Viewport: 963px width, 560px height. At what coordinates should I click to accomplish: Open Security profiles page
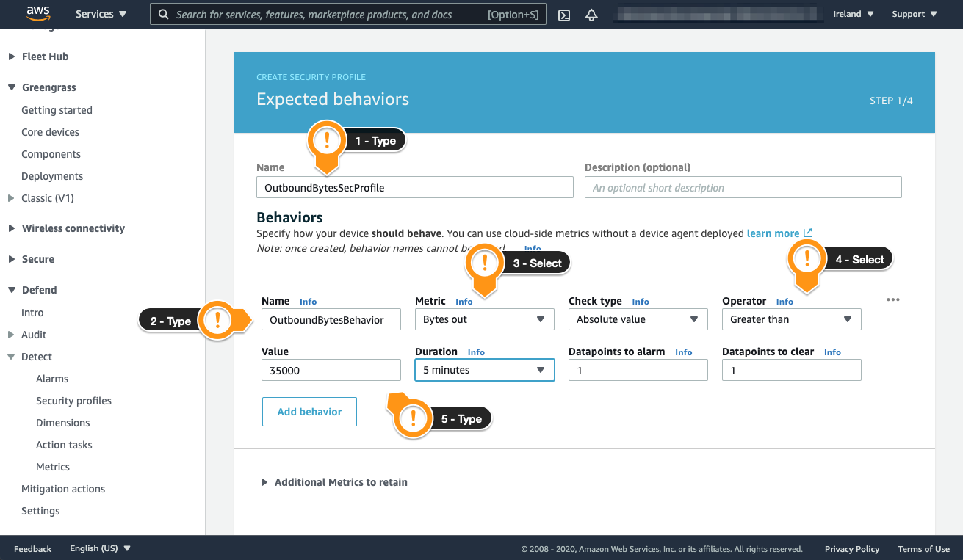[73, 401]
